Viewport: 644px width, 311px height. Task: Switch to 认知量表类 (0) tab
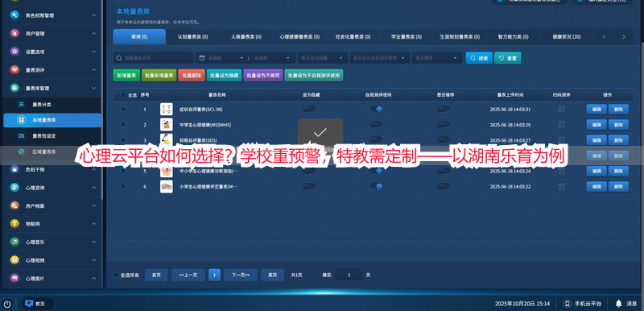coord(192,36)
